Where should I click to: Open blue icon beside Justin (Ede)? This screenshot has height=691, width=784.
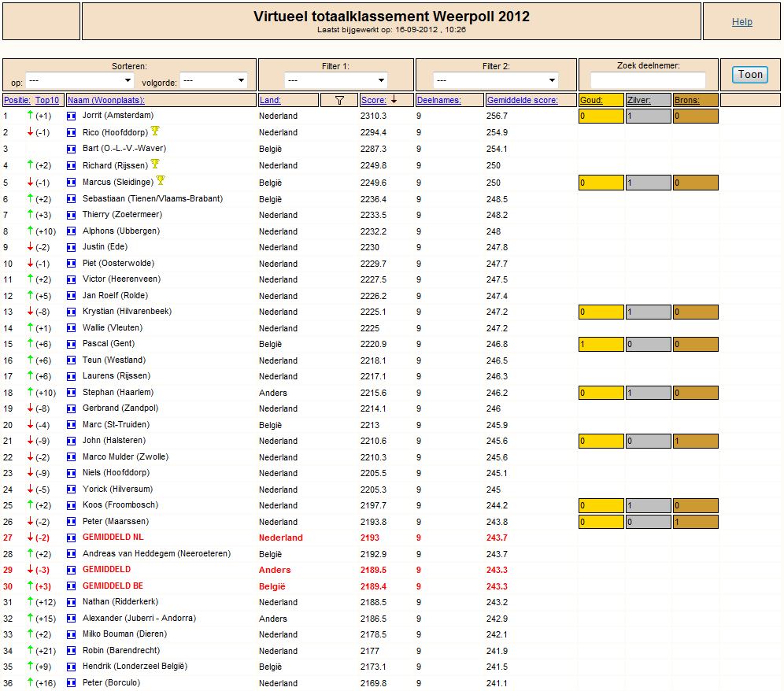71,247
